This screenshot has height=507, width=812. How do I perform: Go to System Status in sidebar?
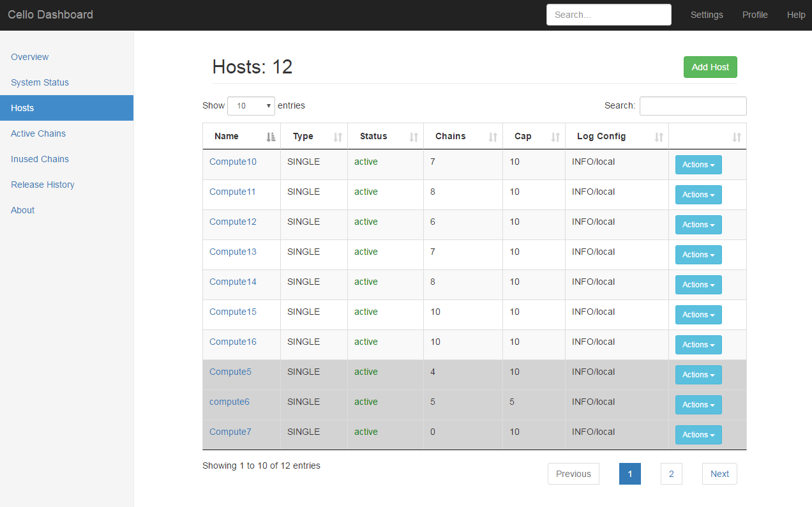(x=40, y=82)
